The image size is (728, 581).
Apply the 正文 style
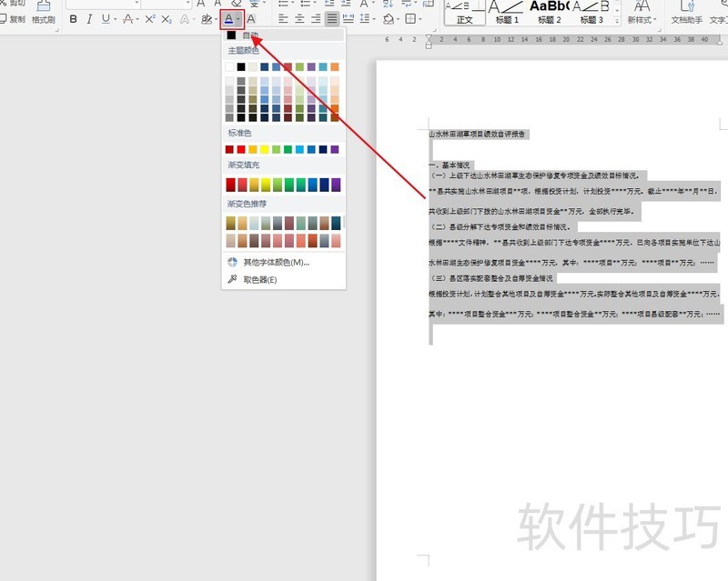point(465,12)
